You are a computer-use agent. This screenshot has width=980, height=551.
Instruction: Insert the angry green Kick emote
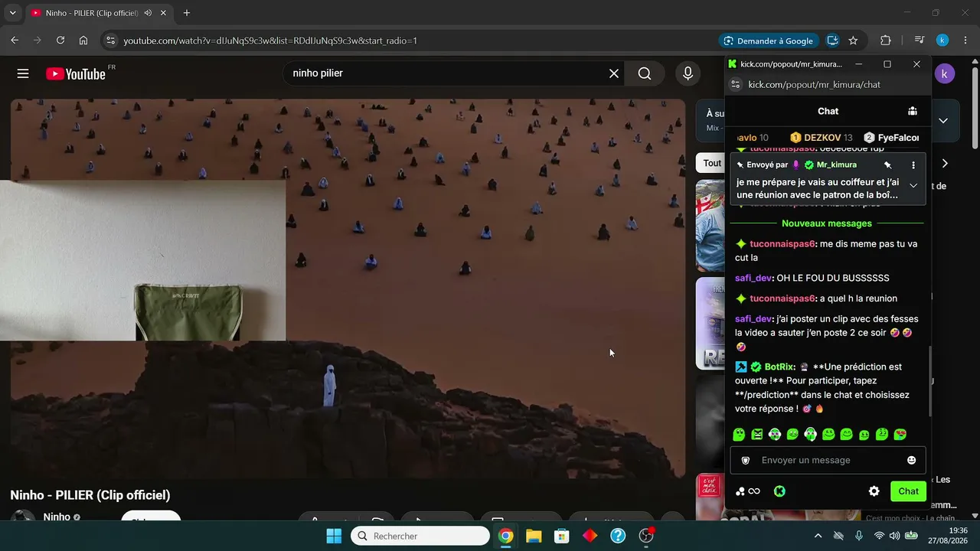coord(756,435)
